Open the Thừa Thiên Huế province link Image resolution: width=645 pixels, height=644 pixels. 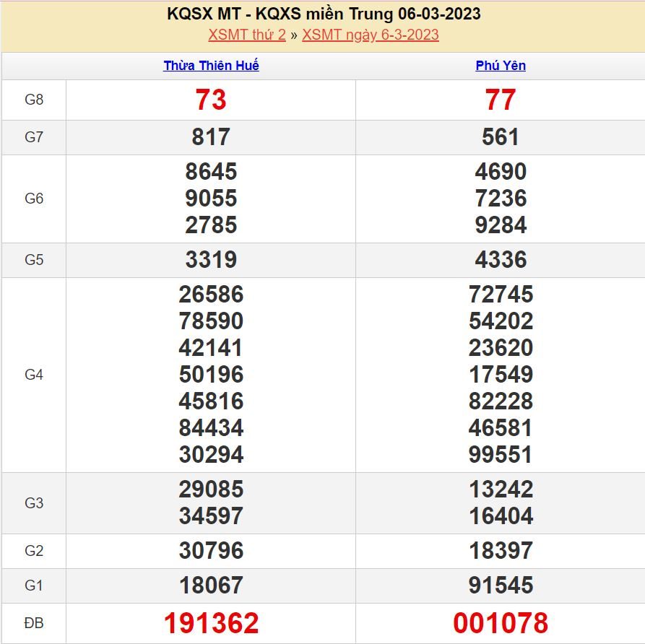click(211, 66)
